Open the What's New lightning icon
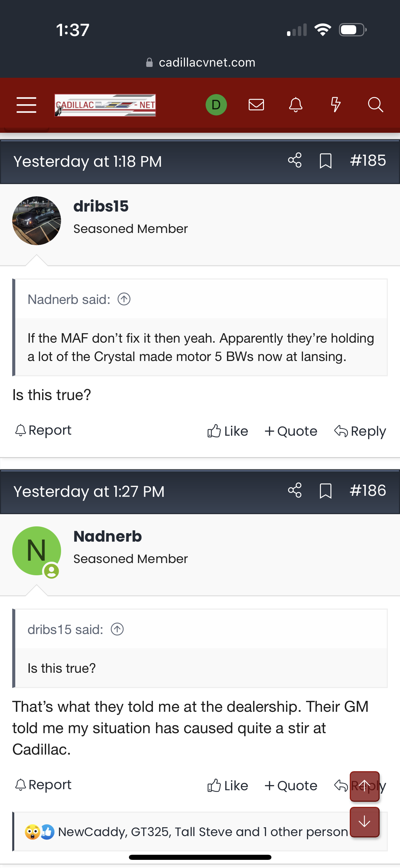This screenshot has height=868, width=400. click(336, 105)
